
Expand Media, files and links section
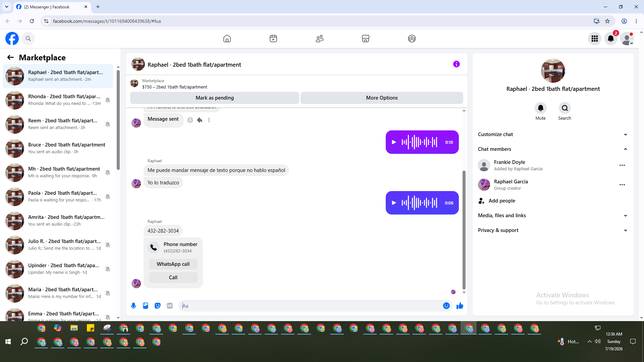pyautogui.click(x=552, y=216)
